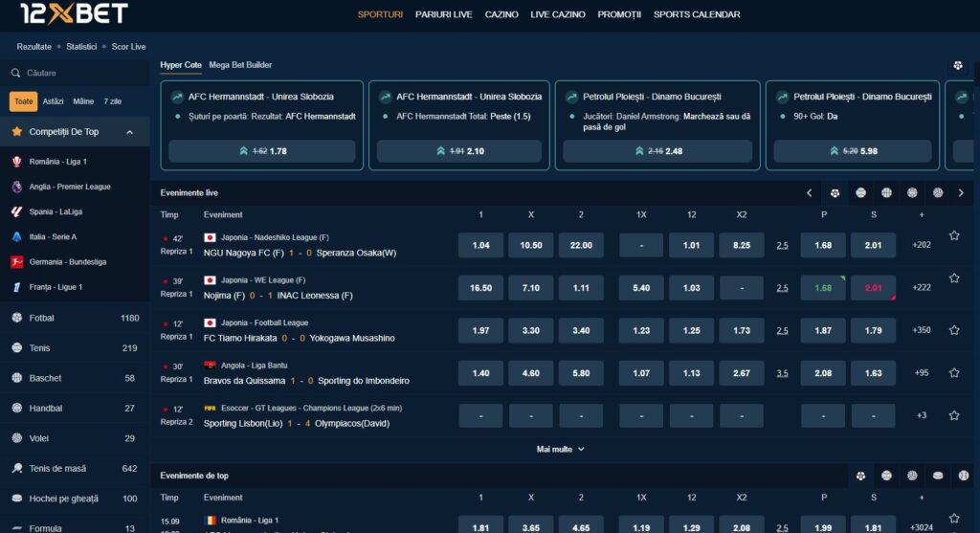Select hockey puck icon in Evenimente de top
The image size is (980, 533).
938,476
